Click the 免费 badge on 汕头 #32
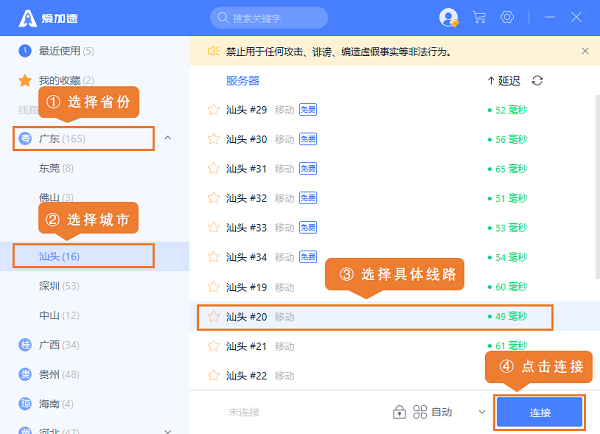Viewport: 600px width, 434px height. (308, 198)
